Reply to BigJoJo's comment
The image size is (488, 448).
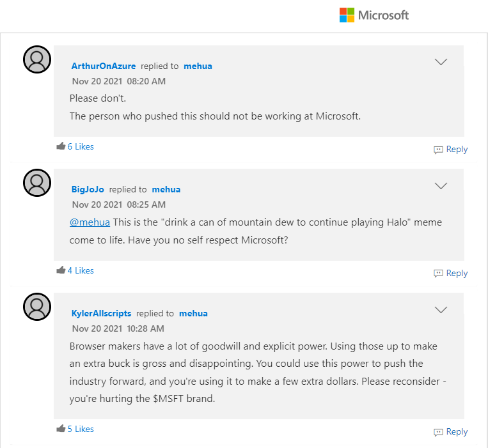pos(451,274)
